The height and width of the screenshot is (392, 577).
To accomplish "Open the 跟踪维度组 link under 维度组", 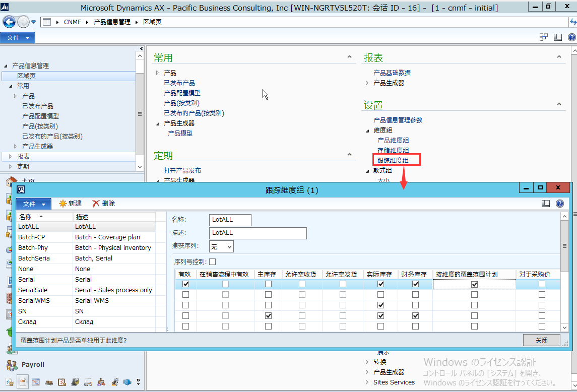I will [x=393, y=161].
